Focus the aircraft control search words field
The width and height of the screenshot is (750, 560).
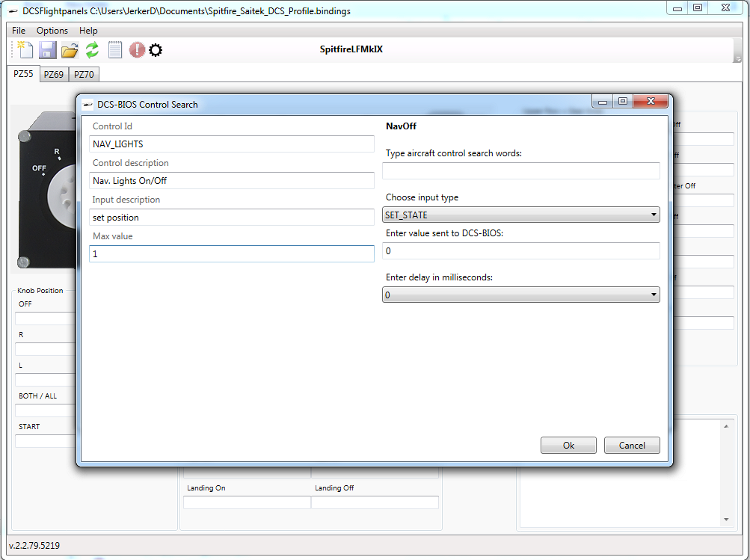(x=521, y=170)
